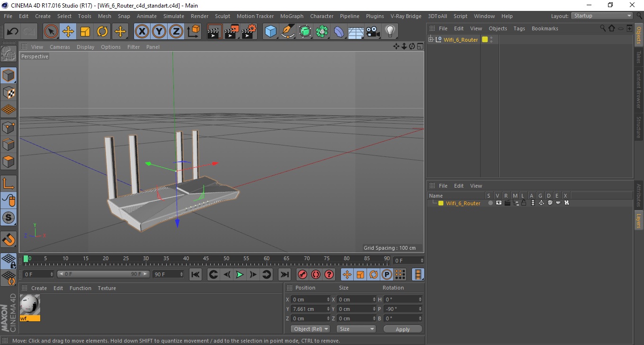Activate the Scale tool in top toolbar
The height and width of the screenshot is (345, 644).
[85, 32]
